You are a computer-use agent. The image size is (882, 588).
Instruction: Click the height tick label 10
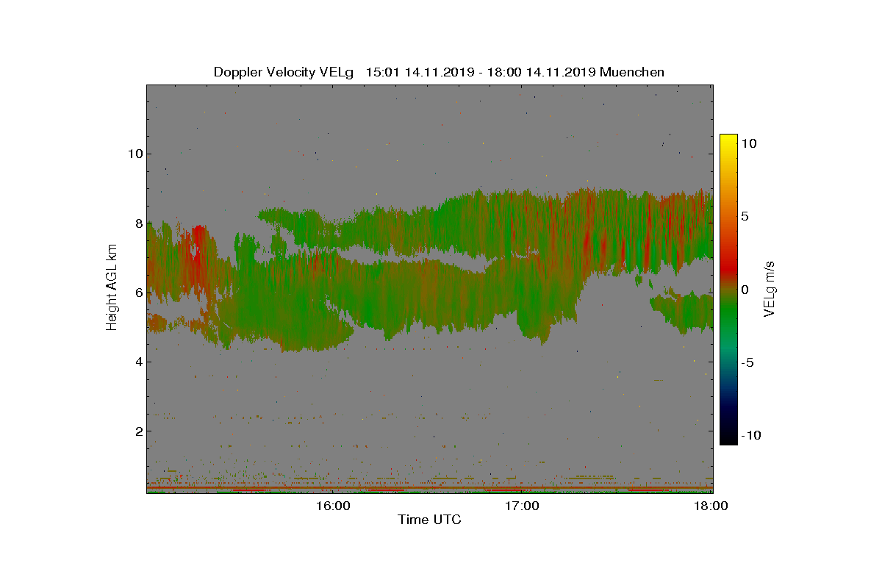pos(134,154)
